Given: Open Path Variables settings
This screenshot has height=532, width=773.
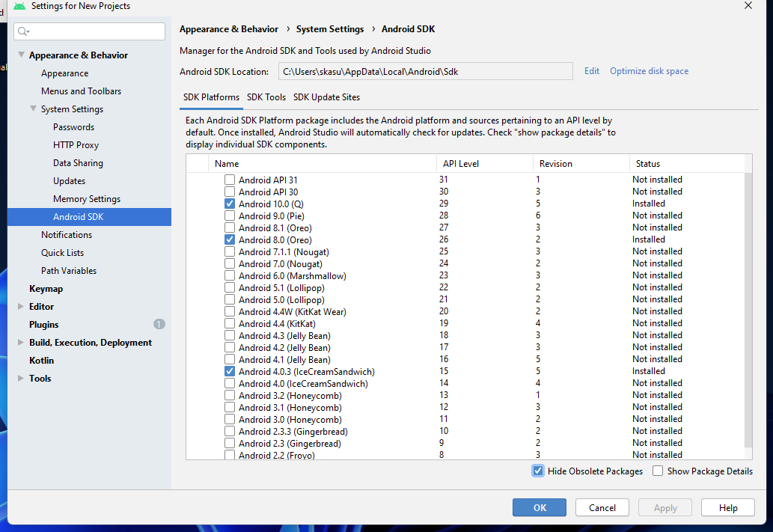Looking at the screenshot, I should click(69, 271).
